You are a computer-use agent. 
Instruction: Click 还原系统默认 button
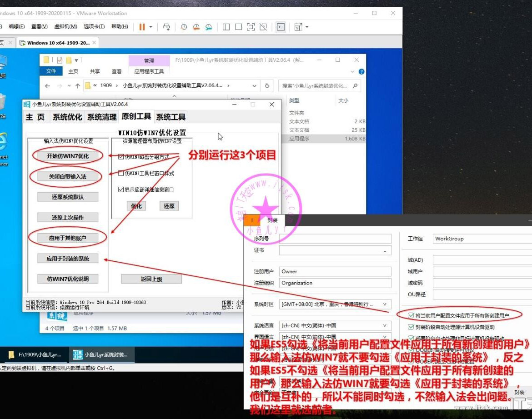pos(67,197)
